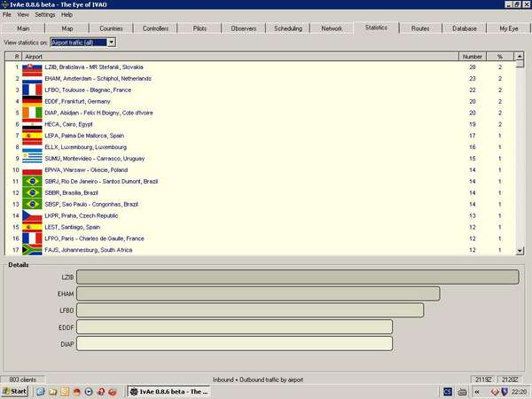Click the scroll down arrow of the airport list
Image resolution: width=532 pixels, height=399 pixels.
[520, 251]
